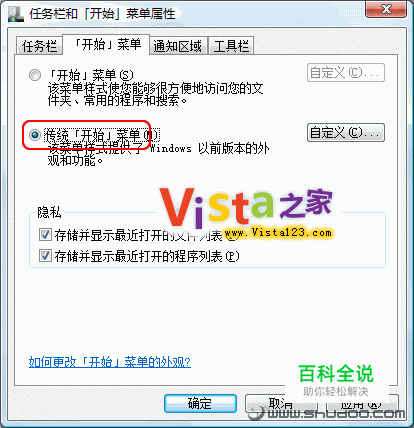Open the 如何更改「开始」菜单的外观? help link

[x=110, y=362]
